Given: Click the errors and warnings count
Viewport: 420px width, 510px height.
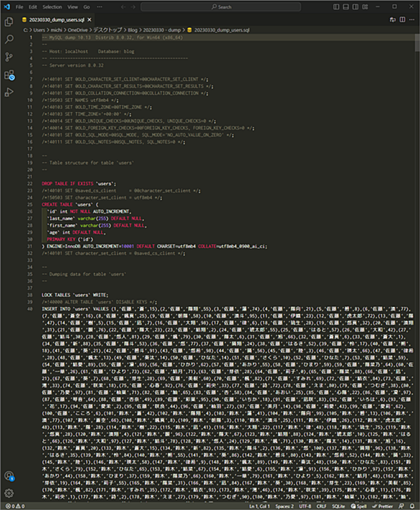Looking at the screenshot, I should (x=15, y=506).
